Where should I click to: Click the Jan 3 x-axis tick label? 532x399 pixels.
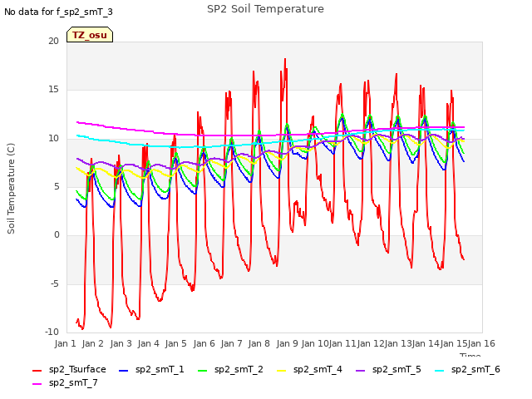click(x=121, y=343)
